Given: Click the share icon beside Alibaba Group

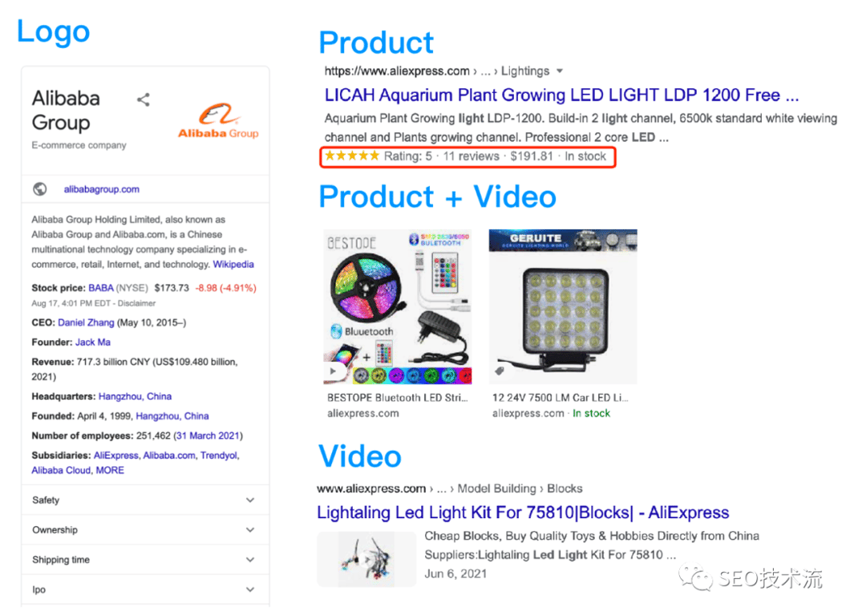Looking at the screenshot, I should pos(143,99).
